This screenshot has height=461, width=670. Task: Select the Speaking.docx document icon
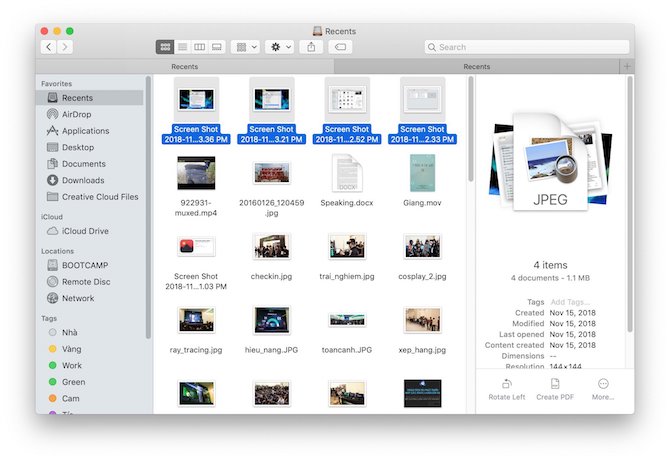point(347,173)
